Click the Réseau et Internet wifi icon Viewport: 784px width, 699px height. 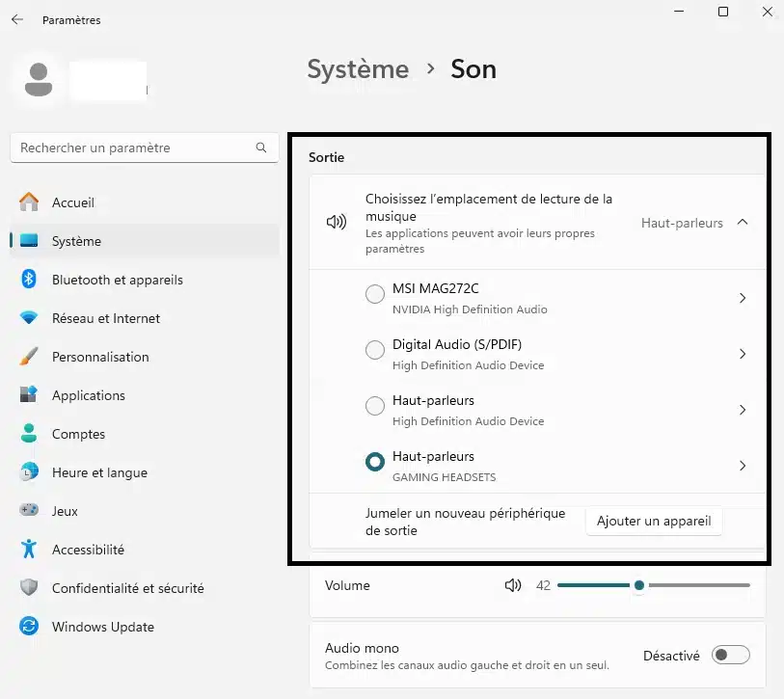coord(29,317)
